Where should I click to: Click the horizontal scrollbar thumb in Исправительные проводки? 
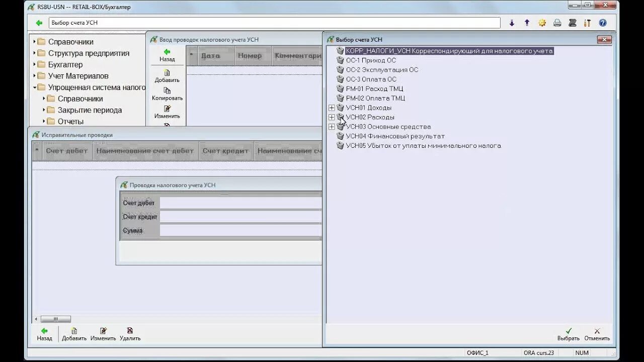55,319
